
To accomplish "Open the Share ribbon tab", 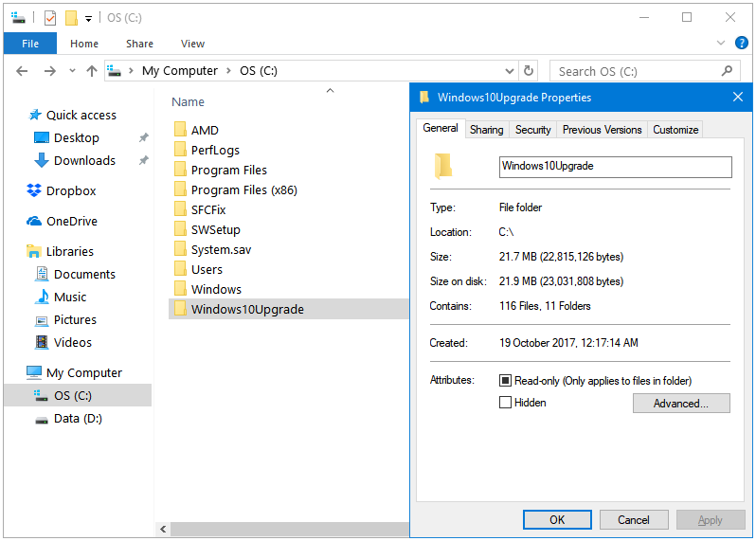I will [139, 44].
